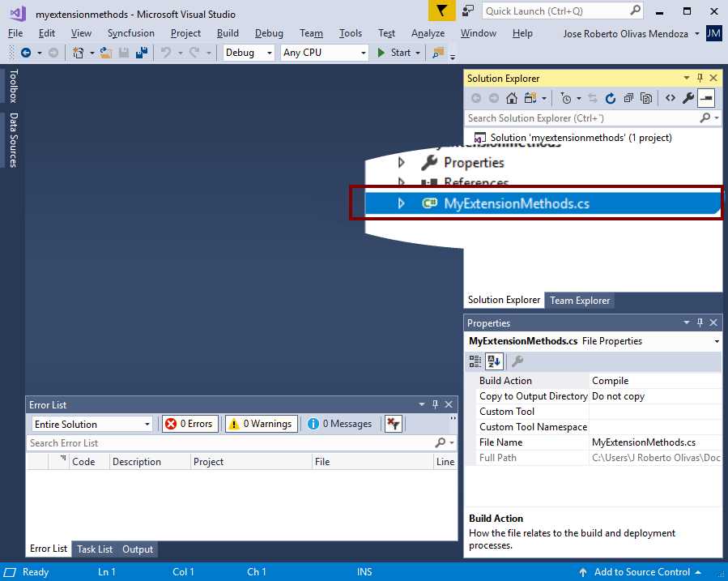Viewport: 728px width, 581px height.
Task: Click the Properties wrench icon in Solution Explorer toolbar
Action: [688, 98]
